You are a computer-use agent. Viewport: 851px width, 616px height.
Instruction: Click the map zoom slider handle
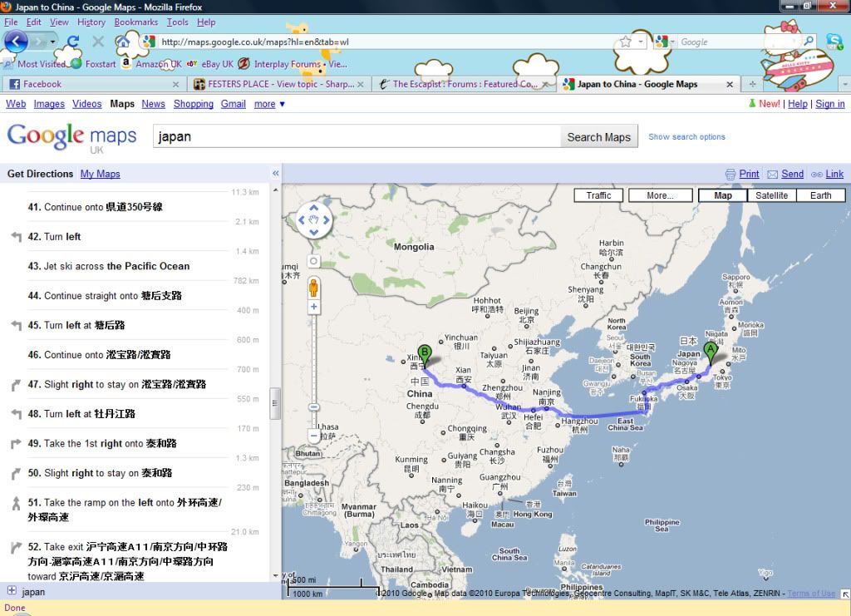[313, 407]
